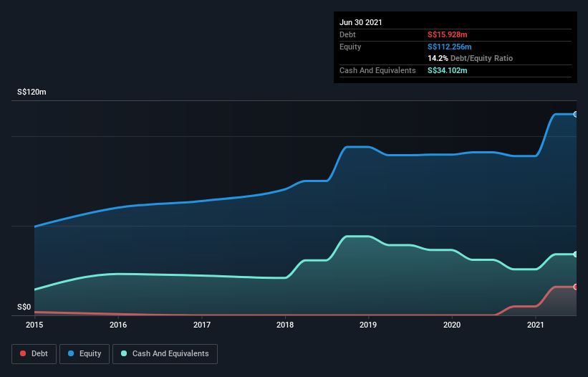Click the S$34.102m cash value

[448, 70]
